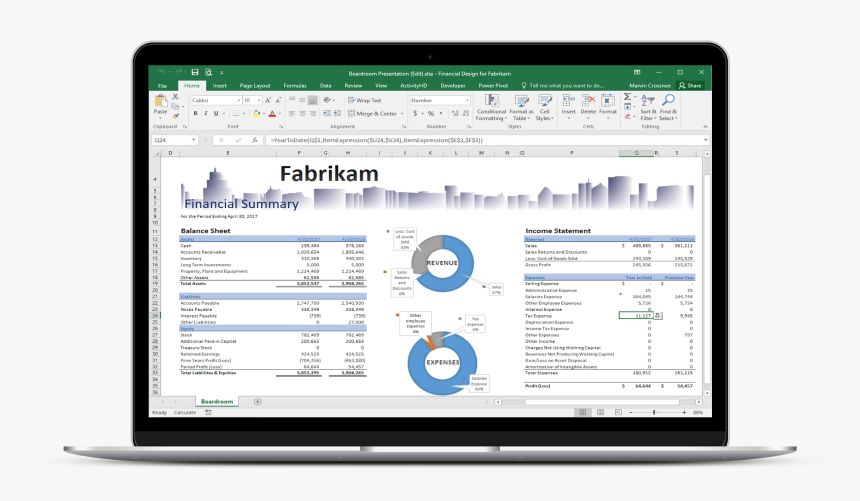Image resolution: width=860 pixels, height=501 pixels.
Task: Copy the selected cells
Action: [x=175, y=106]
